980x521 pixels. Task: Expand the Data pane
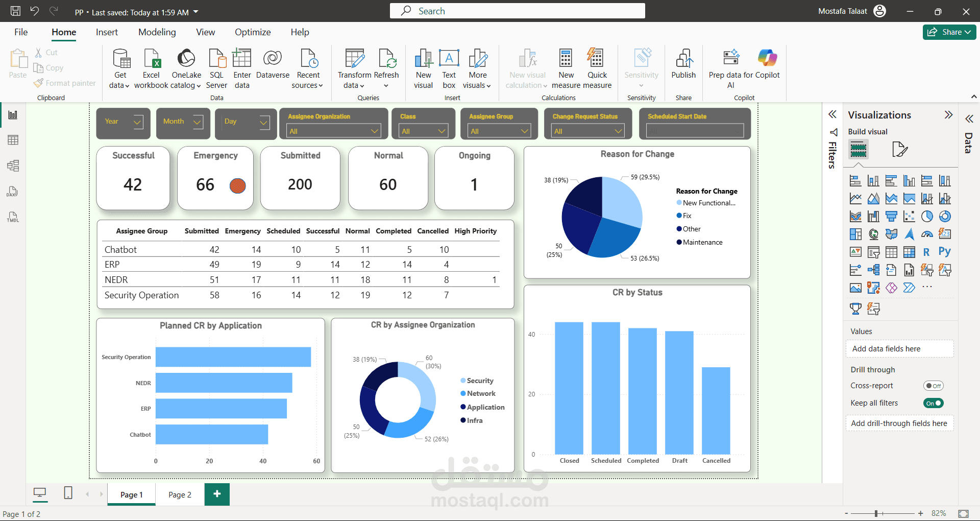pos(969,119)
